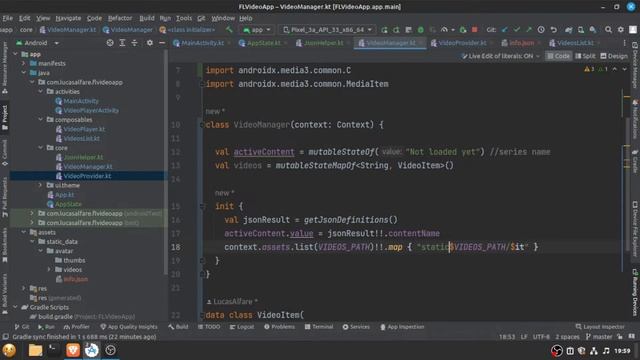Switch to info.json editor tab
640x360 pixels.
pyautogui.click(x=521, y=43)
